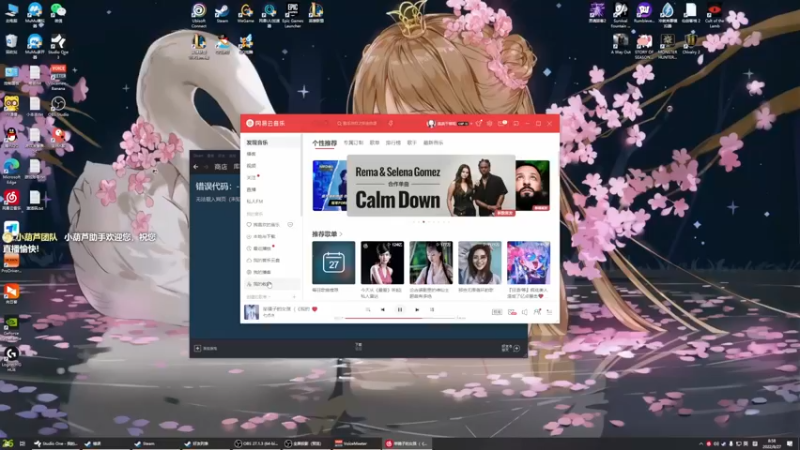800x450 pixels.
Task: Toggle the lyrics button in player bar
Action: pyautogui.click(x=432, y=310)
